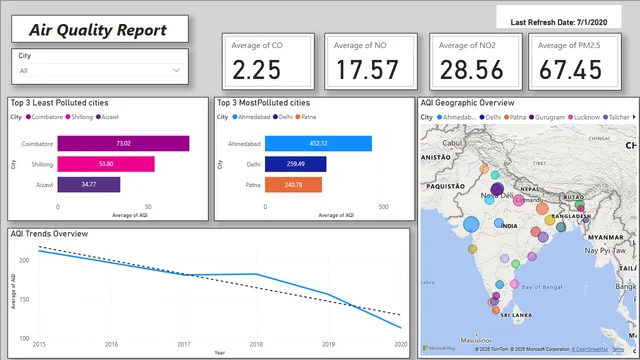The width and height of the screenshot is (640, 360).
Task: Select Aizawl in least polluted legend
Action: tap(107, 117)
